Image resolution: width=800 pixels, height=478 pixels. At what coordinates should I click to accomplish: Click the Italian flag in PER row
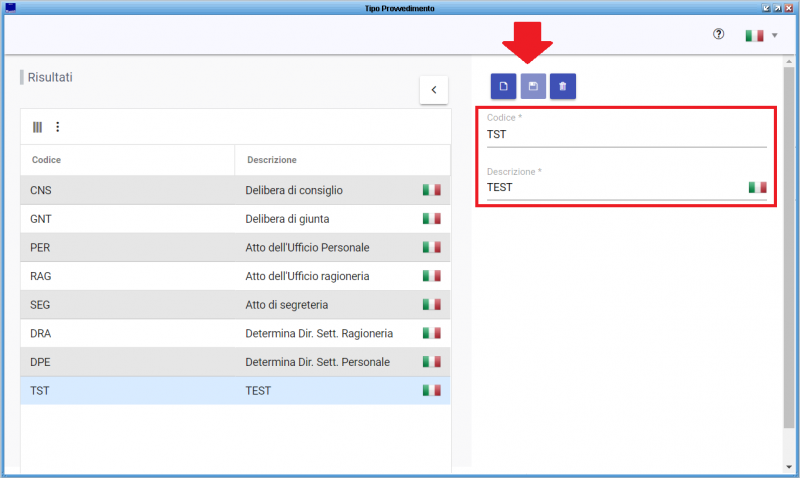(432, 247)
